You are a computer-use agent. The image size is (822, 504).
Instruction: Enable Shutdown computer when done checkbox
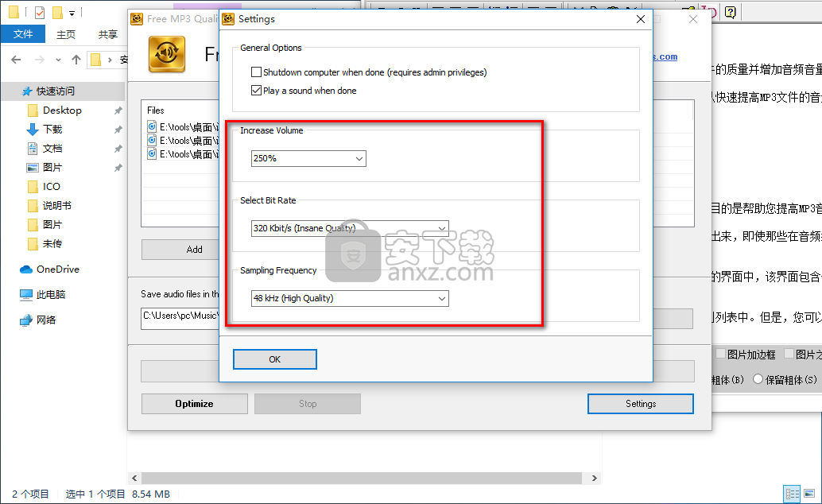pos(256,72)
